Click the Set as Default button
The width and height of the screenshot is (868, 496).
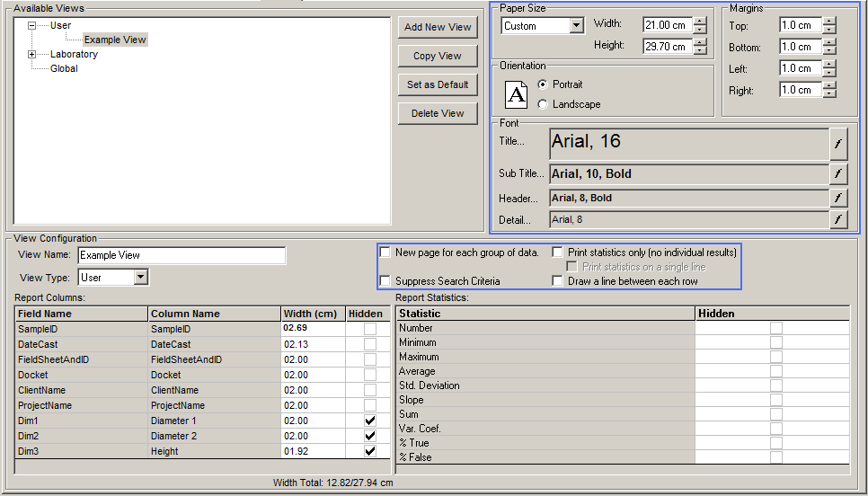[x=438, y=84]
